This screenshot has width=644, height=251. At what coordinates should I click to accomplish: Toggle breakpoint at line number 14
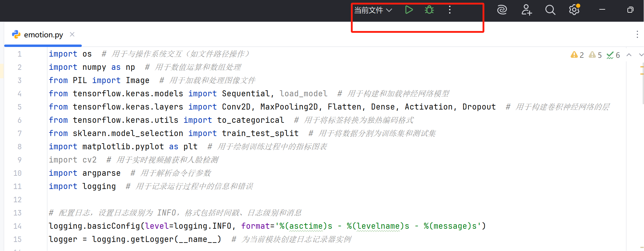[17, 226]
